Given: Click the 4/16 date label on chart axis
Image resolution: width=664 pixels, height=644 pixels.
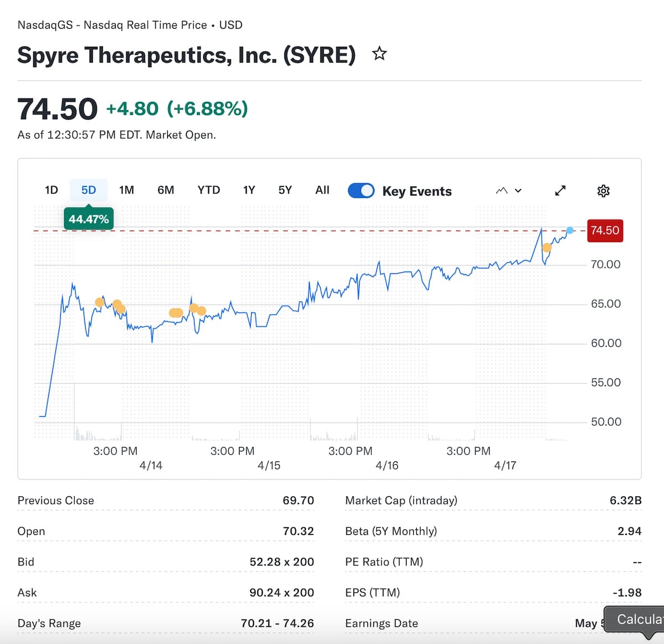Looking at the screenshot, I should click(x=387, y=465).
